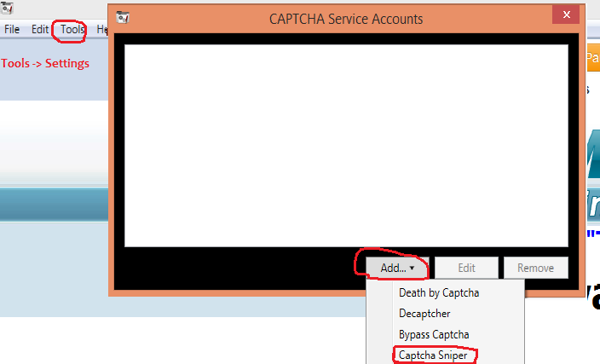Click inside the empty accounts list box
The width and height of the screenshot is (600, 364).
point(346,145)
